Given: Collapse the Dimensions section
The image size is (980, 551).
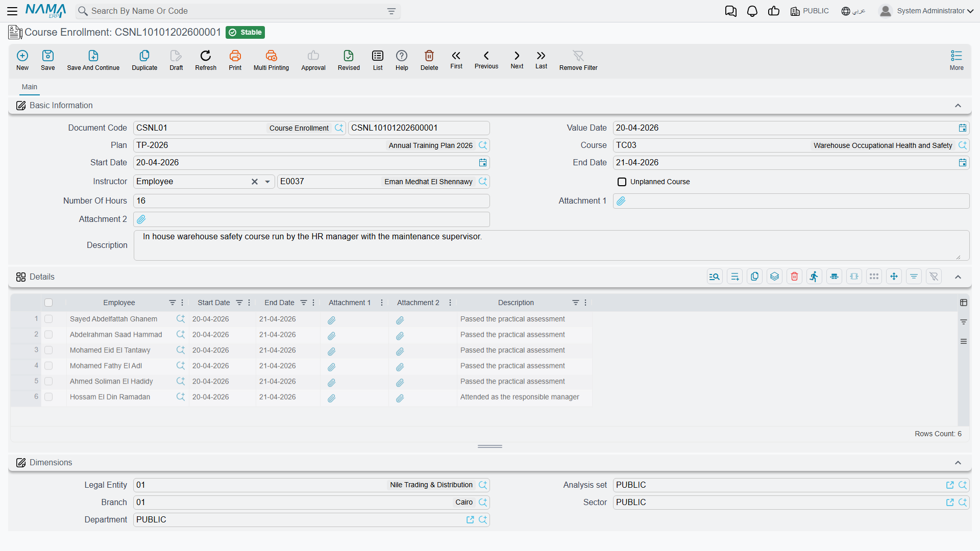Looking at the screenshot, I should 958,463.
